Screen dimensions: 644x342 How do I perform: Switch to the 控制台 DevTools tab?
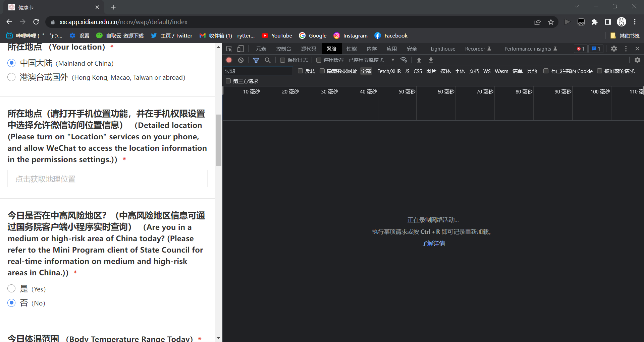(x=283, y=49)
